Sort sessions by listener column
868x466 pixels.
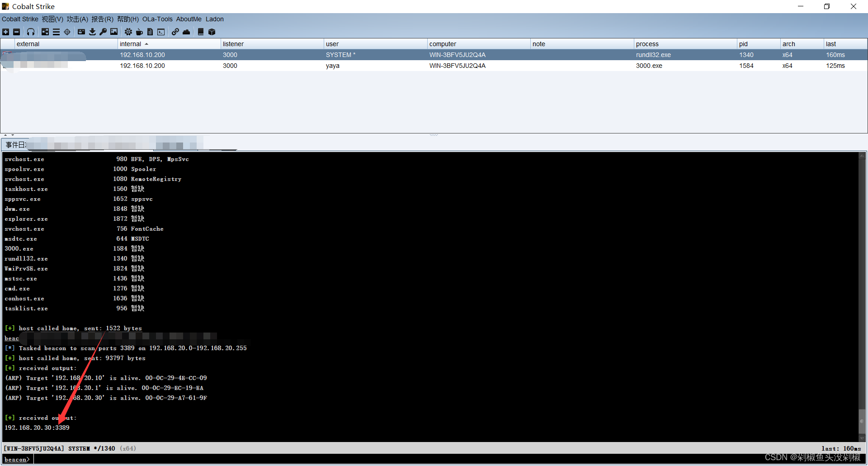[x=272, y=44]
